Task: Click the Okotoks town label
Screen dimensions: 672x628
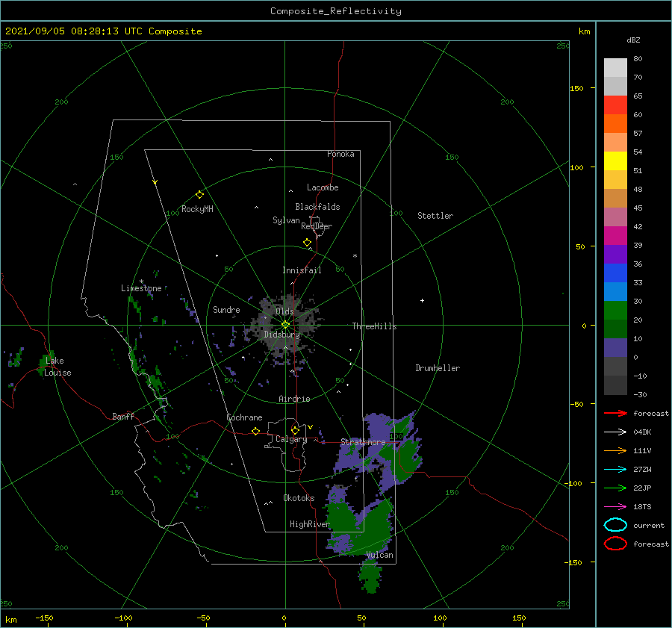Action: click(x=299, y=498)
